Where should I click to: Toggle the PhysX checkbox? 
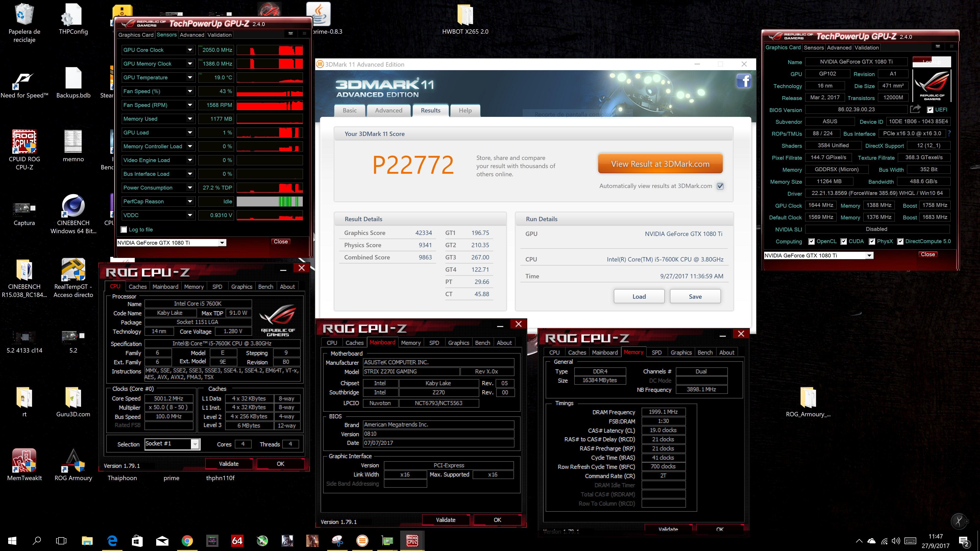click(872, 242)
